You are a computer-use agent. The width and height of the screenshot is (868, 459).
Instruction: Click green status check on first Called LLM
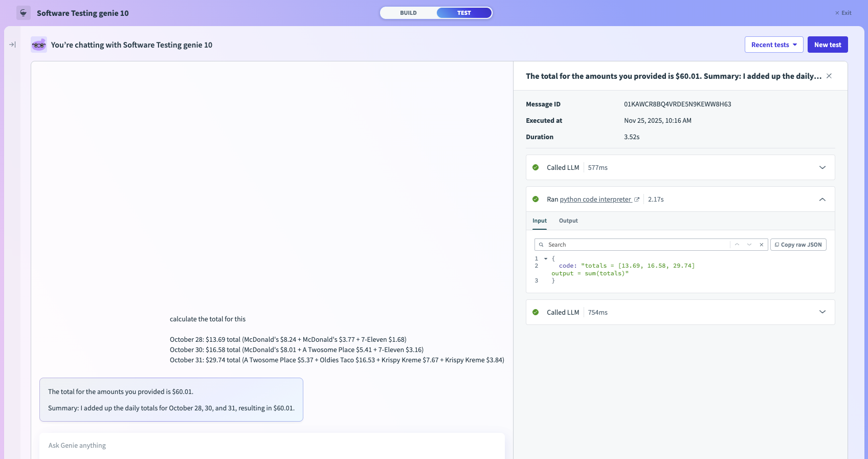[x=536, y=167]
